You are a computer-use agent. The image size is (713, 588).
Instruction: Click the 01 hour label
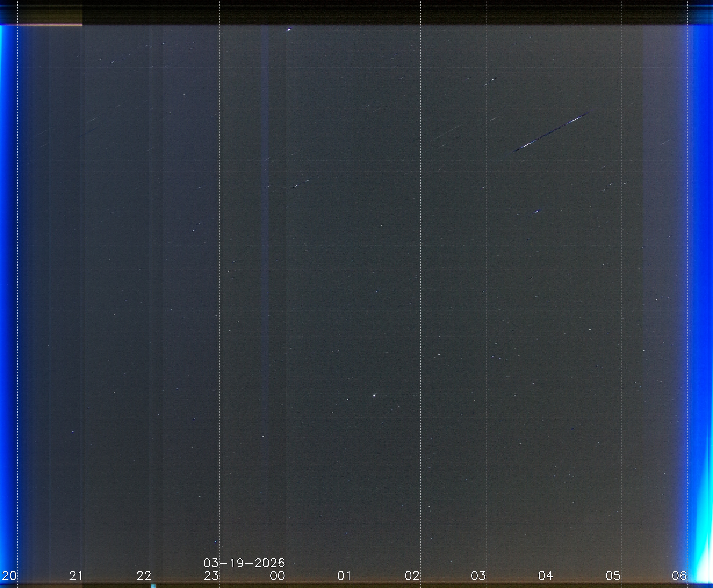(344, 575)
